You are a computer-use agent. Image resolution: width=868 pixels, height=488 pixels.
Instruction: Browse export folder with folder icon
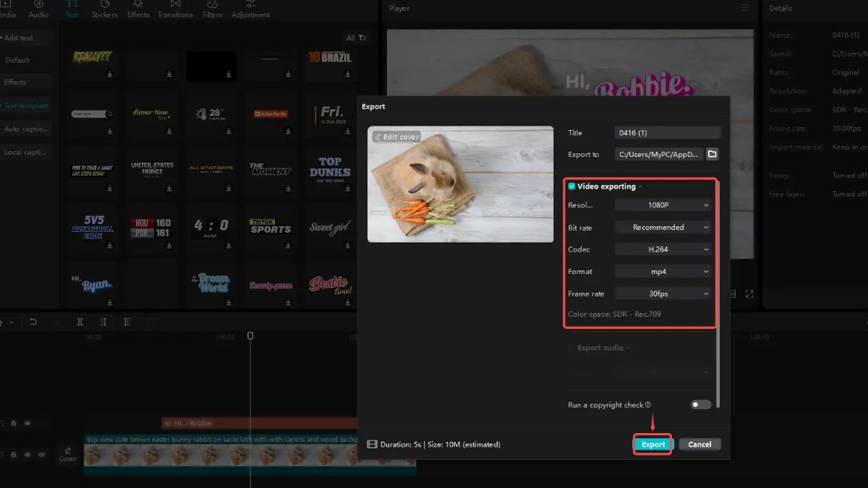click(712, 154)
